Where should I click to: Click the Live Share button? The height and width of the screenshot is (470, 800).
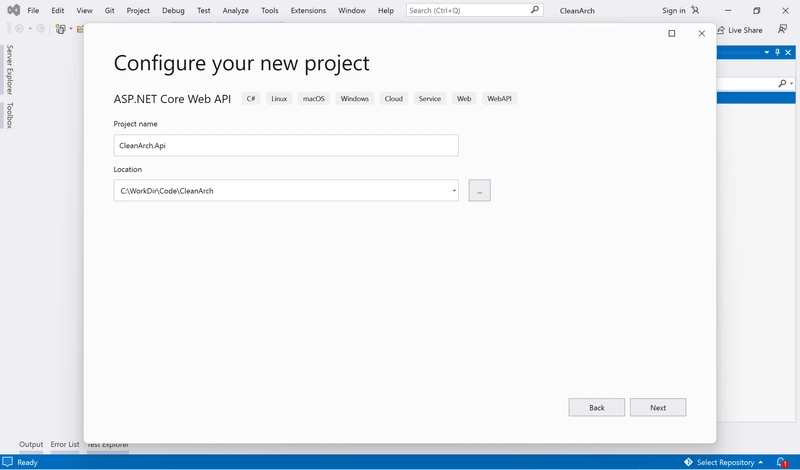740,30
